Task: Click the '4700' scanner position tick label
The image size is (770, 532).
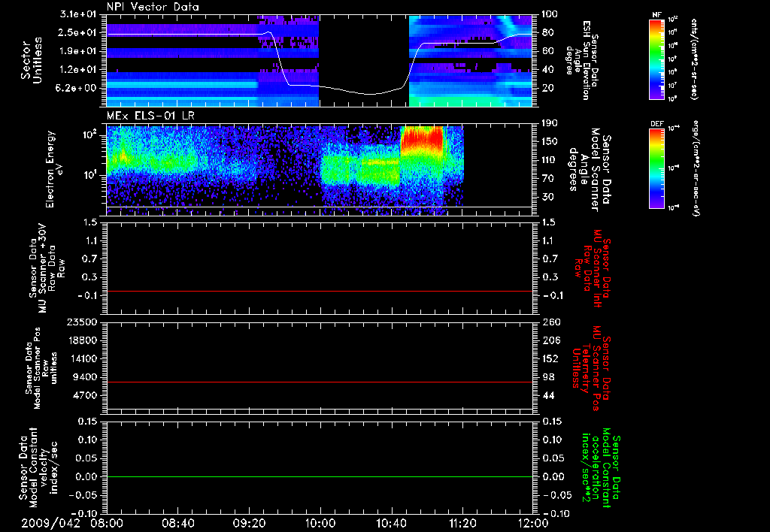Action: (x=86, y=395)
